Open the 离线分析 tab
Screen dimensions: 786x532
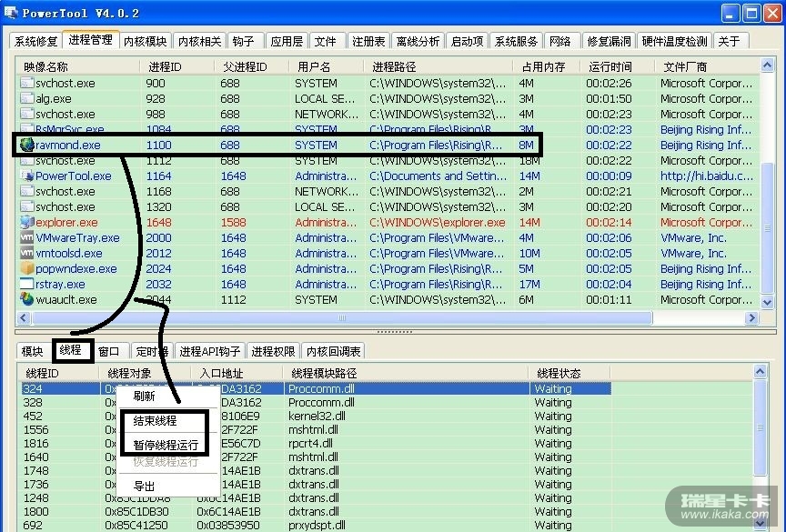[x=418, y=41]
